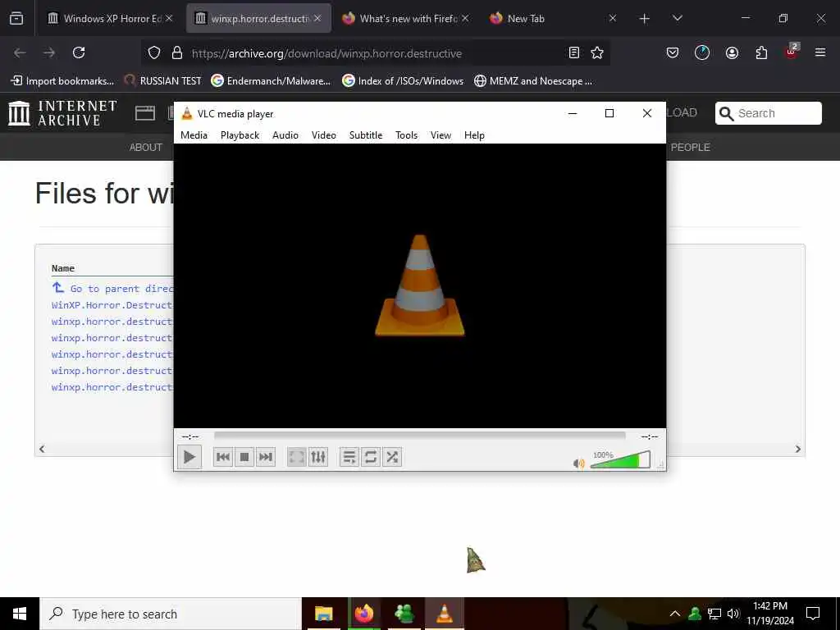Start playback with VLC play button
This screenshot has width=840, height=630.
pos(189,457)
